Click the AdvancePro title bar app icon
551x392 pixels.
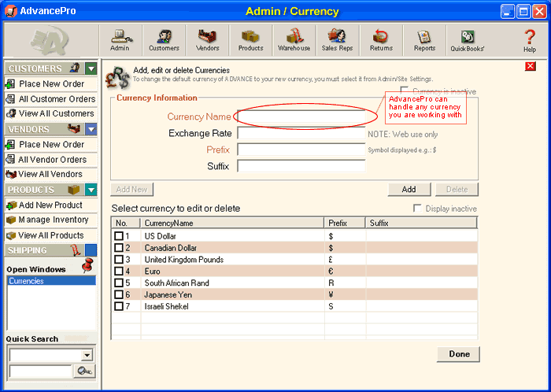(x=11, y=11)
